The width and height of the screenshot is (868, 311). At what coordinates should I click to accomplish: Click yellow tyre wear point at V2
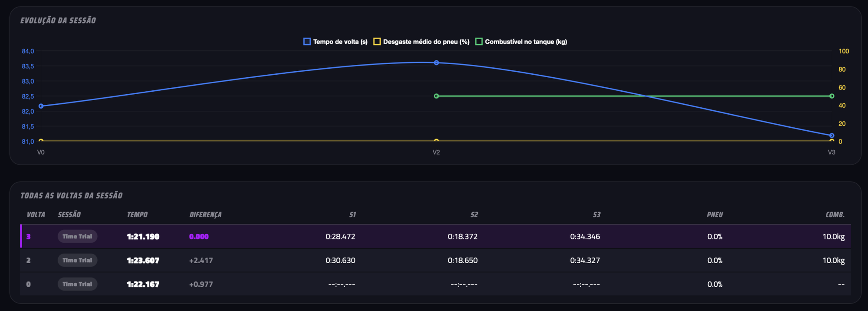click(x=436, y=141)
